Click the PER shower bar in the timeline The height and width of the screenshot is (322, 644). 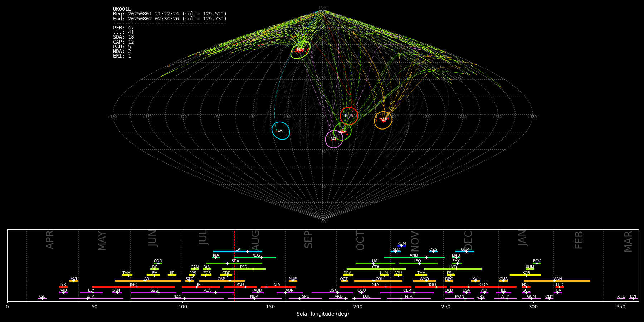tap(244, 269)
